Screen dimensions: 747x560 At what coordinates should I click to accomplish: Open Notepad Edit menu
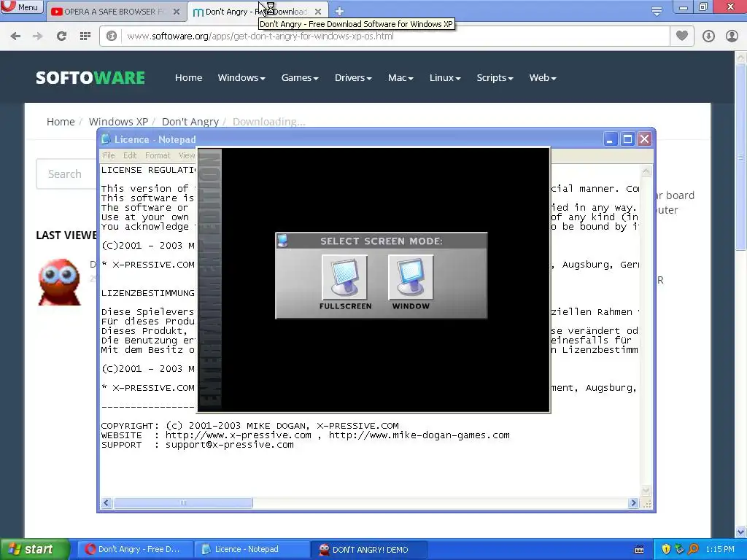pyautogui.click(x=130, y=155)
